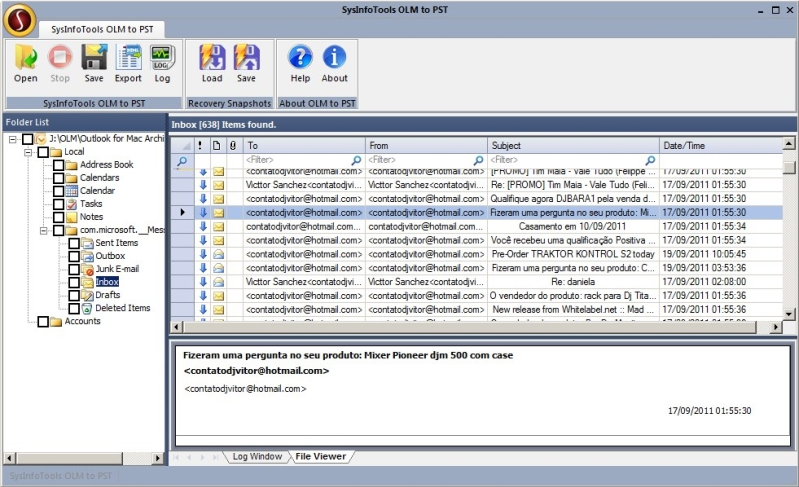Select the Accounts folder label

pos(83,321)
